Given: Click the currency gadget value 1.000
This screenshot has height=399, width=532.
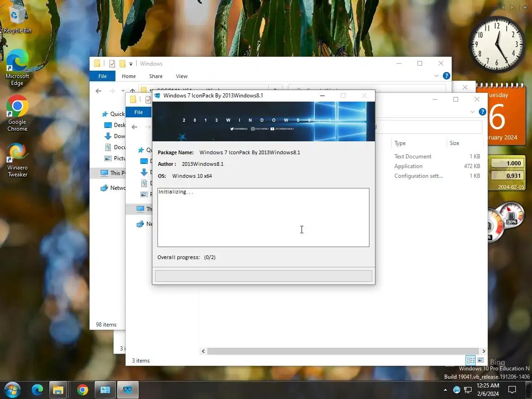Looking at the screenshot, I should (x=508, y=163).
